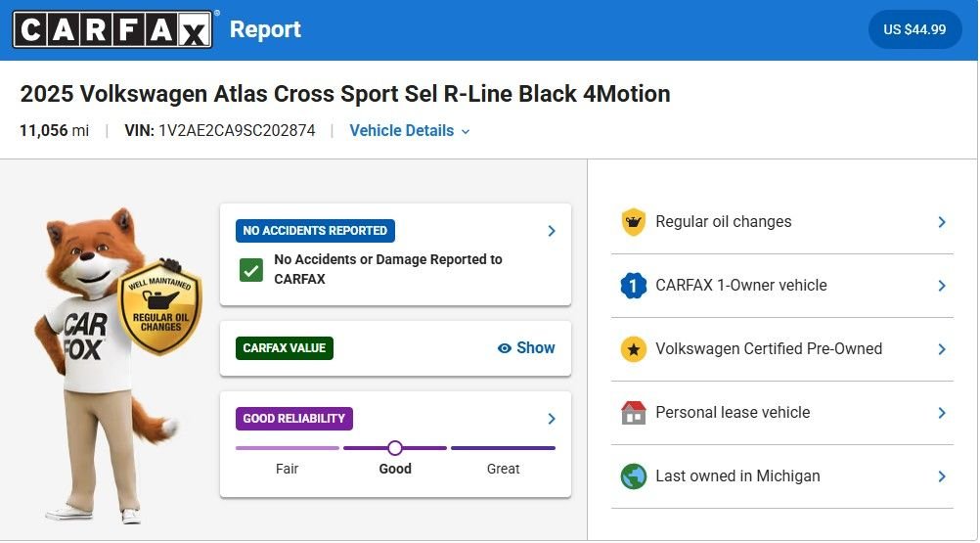Click the US $44.99 price button

click(x=914, y=29)
